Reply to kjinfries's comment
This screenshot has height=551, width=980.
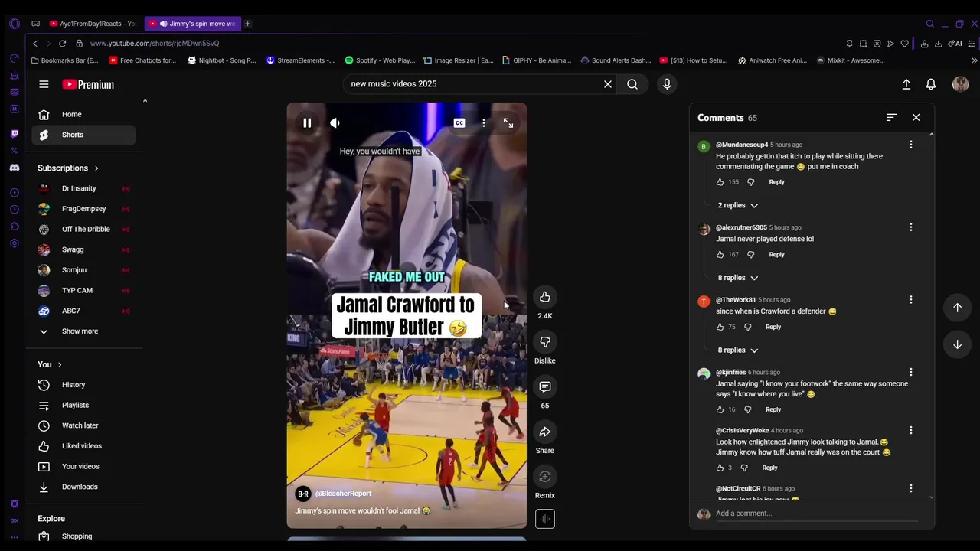(773, 409)
